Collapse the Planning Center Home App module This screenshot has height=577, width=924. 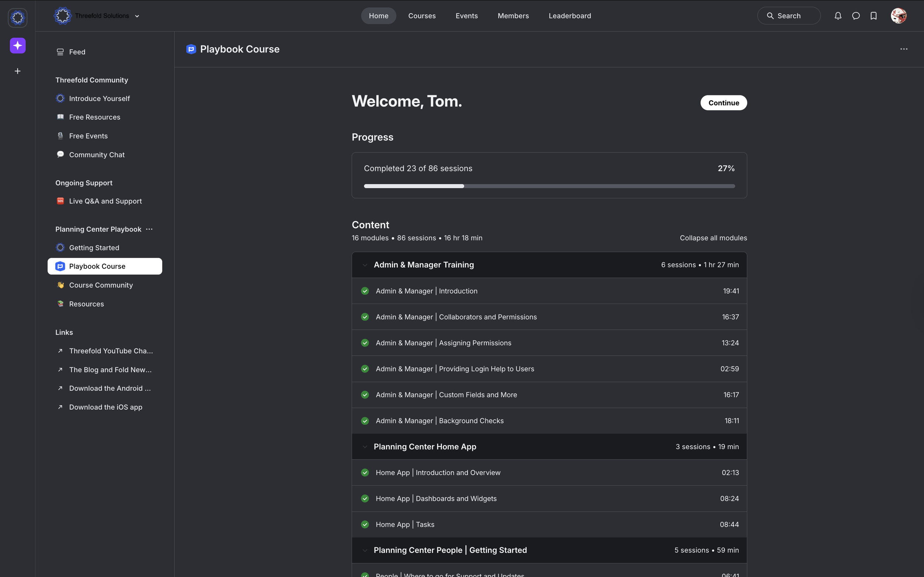pos(365,447)
